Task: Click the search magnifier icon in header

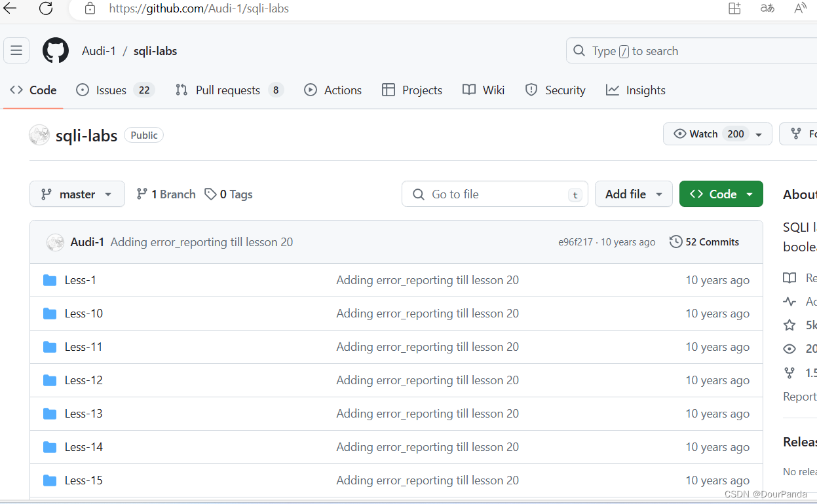Action: point(579,50)
